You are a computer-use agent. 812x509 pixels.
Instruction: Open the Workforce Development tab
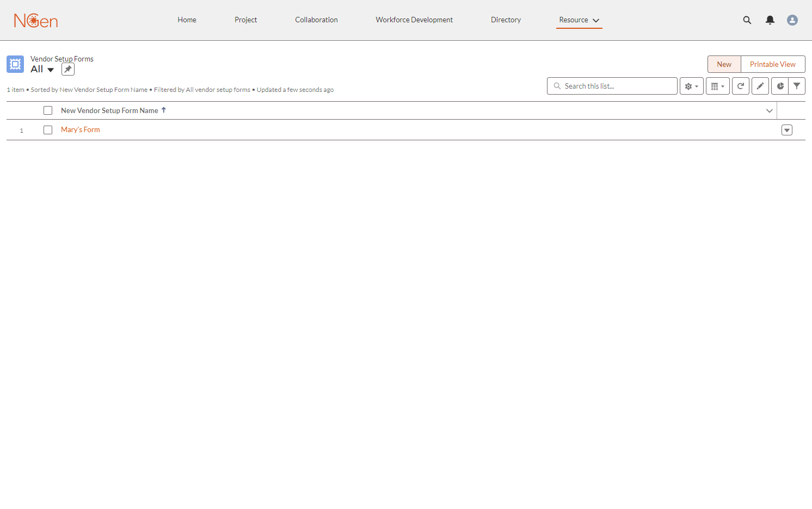click(414, 20)
